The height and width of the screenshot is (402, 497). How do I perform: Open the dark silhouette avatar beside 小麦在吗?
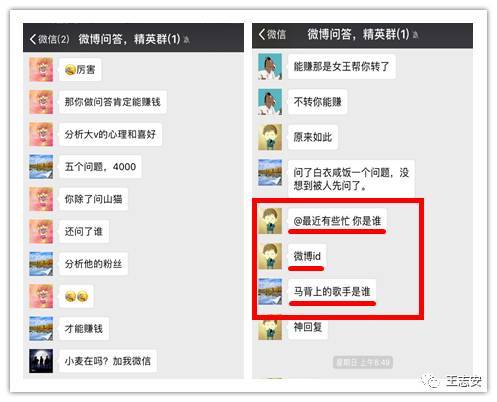(x=41, y=361)
